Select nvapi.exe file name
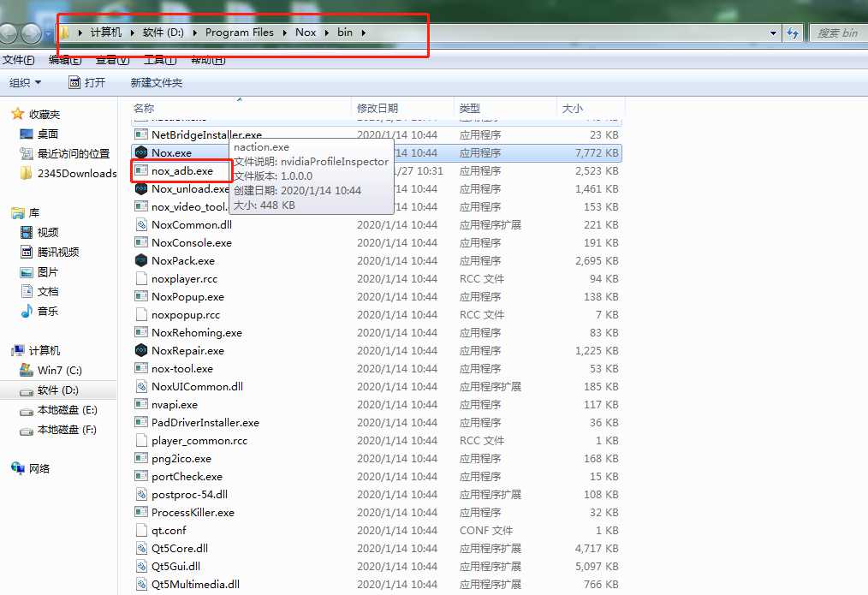 coord(175,405)
